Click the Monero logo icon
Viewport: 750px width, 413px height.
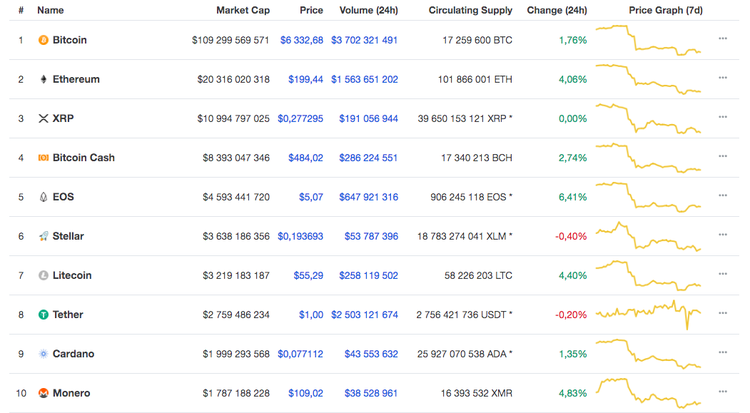click(43, 393)
